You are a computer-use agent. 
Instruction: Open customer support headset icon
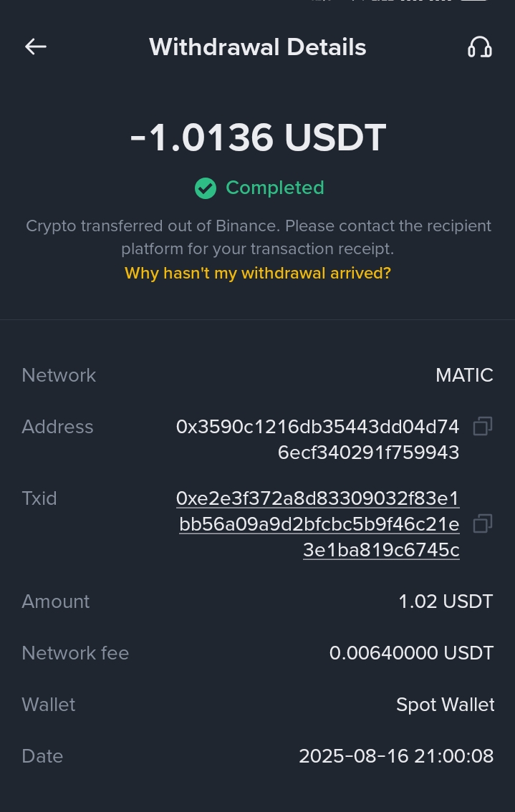pos(479,47)
